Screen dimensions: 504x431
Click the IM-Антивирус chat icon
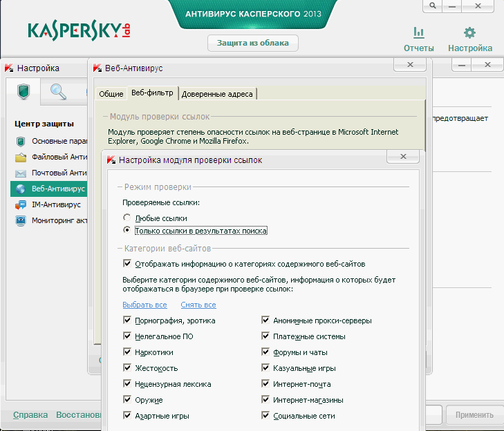(20, 204)
